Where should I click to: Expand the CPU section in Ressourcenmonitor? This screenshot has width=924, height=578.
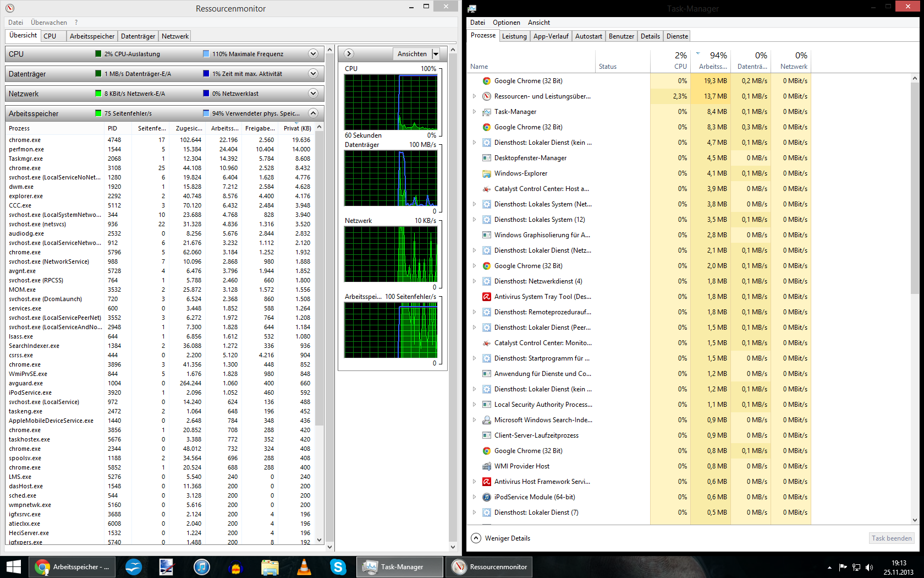[313, 54]
